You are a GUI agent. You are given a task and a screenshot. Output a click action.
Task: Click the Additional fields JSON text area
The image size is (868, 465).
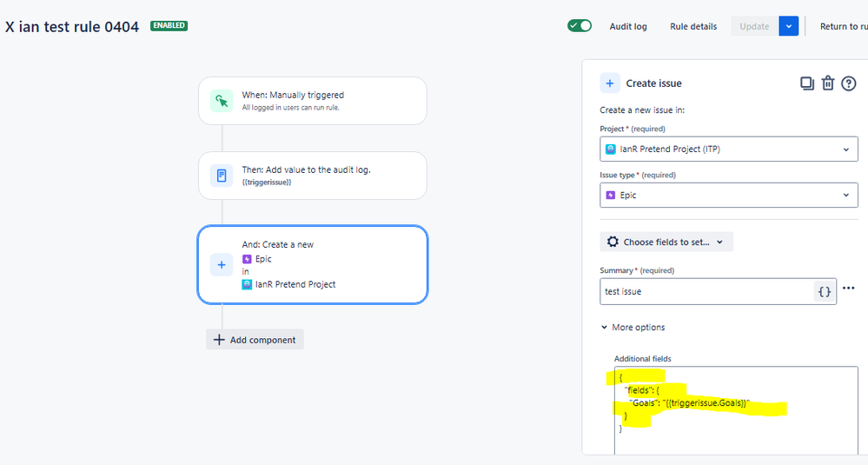(x=736, y=411)
